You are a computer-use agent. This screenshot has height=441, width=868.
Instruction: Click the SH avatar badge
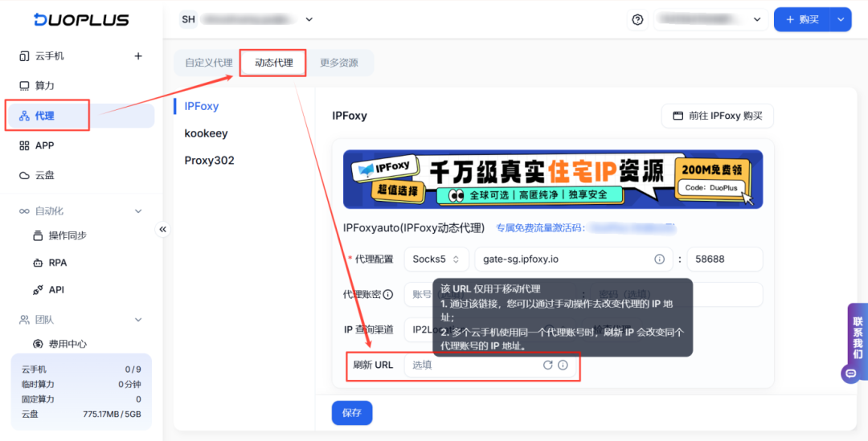[188, 19]
